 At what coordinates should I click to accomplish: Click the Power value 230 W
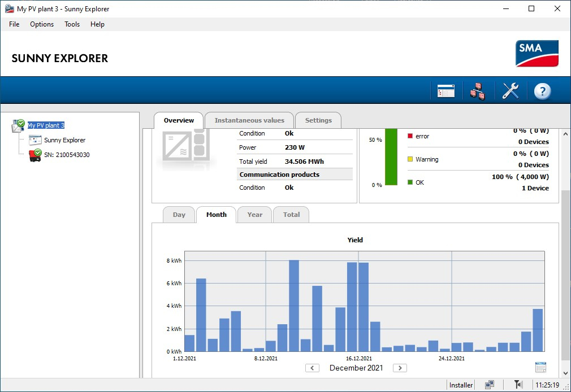[x=295, y=147]
